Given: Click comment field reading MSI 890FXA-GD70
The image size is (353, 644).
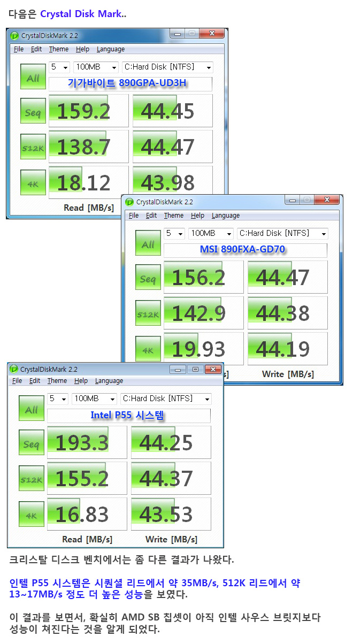Looking at the screenshot, I should click(x=245, y=250).
